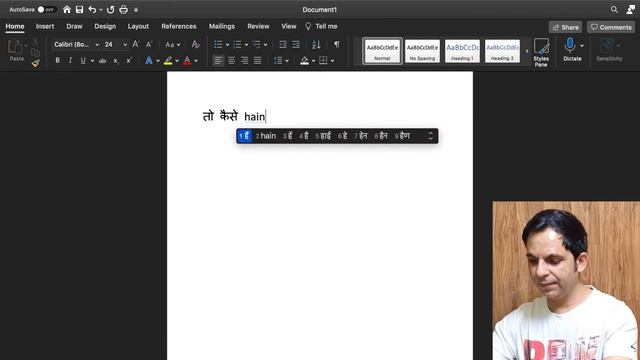The width and height of the screenshot is (640, 360).
Task: Toggle Strikethrough formatting
Action: [102, 60]
